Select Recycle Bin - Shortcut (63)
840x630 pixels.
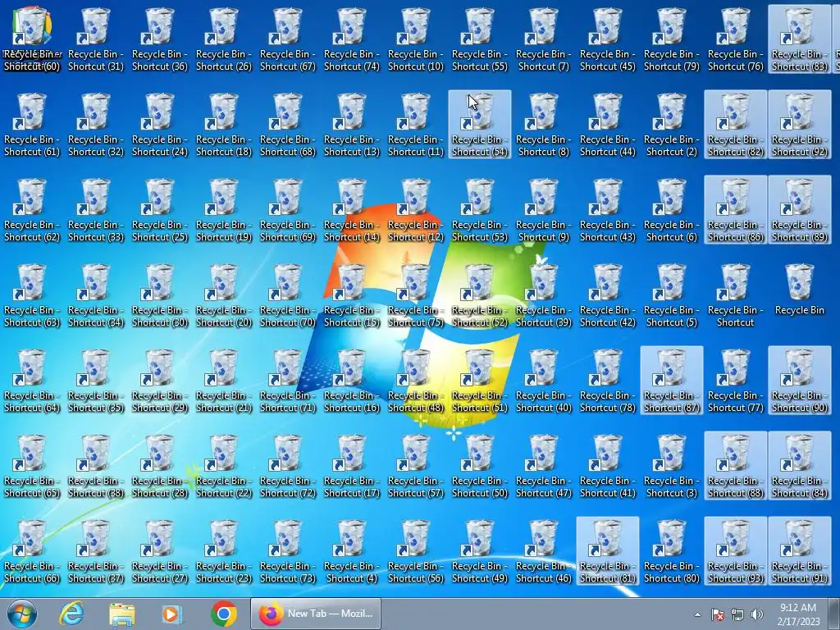pyautogui.click(x=32, y=294)
